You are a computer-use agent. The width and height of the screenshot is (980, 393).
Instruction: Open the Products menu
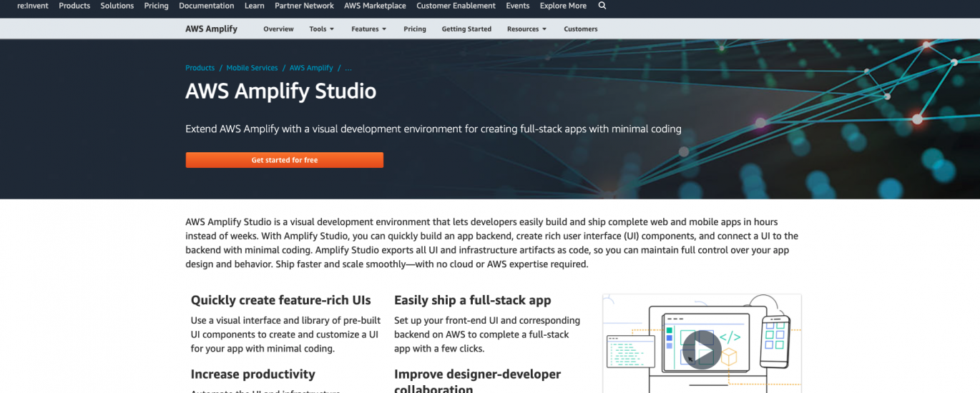74,6
